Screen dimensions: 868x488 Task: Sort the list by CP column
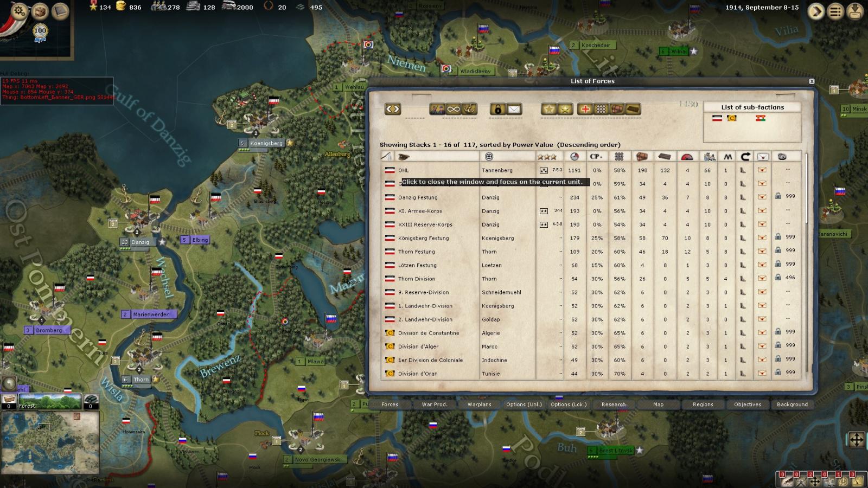(x=596, y=157)
